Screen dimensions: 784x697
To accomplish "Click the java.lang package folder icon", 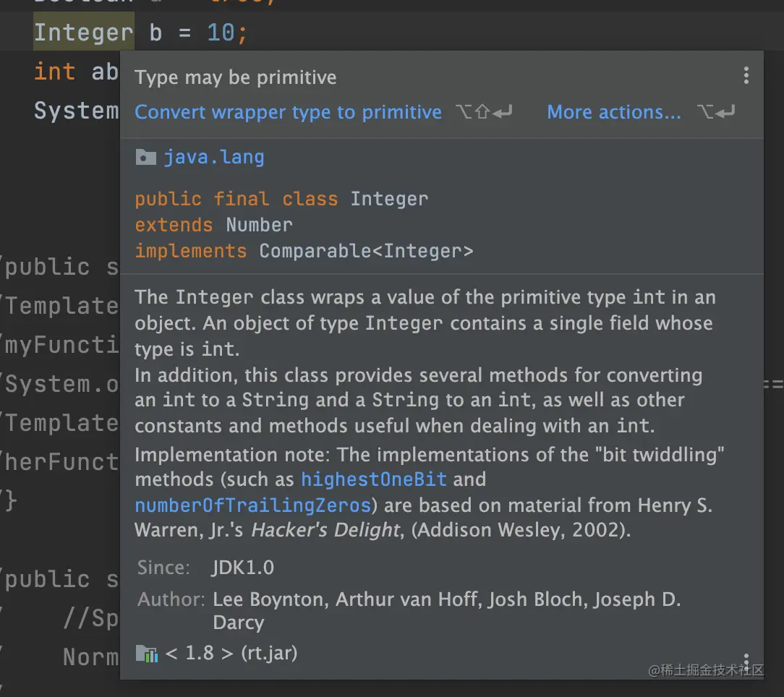I will (145, 158).
